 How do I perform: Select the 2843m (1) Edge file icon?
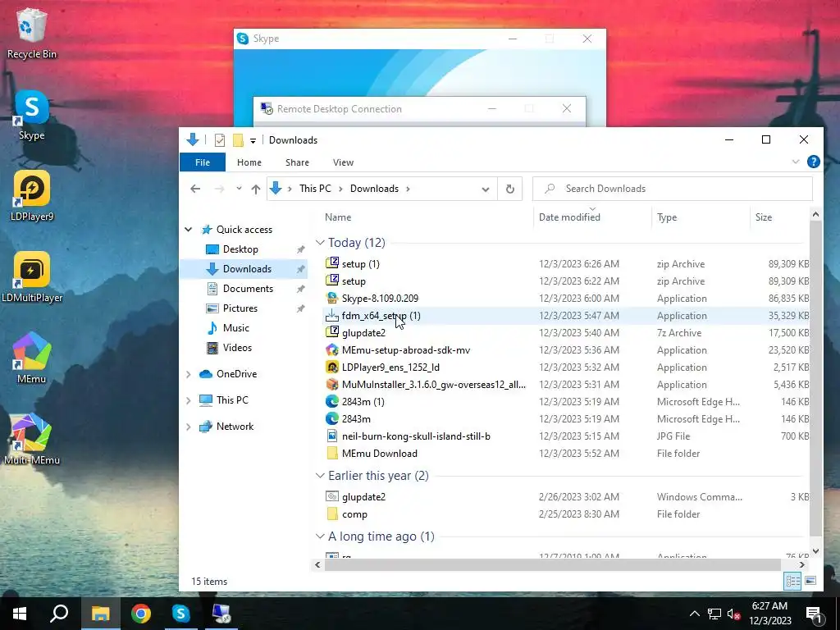point(332,401)
